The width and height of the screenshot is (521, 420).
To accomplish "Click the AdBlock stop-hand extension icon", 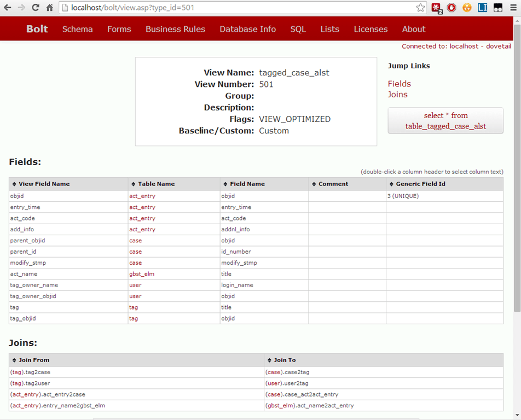I will click(451, 8).
